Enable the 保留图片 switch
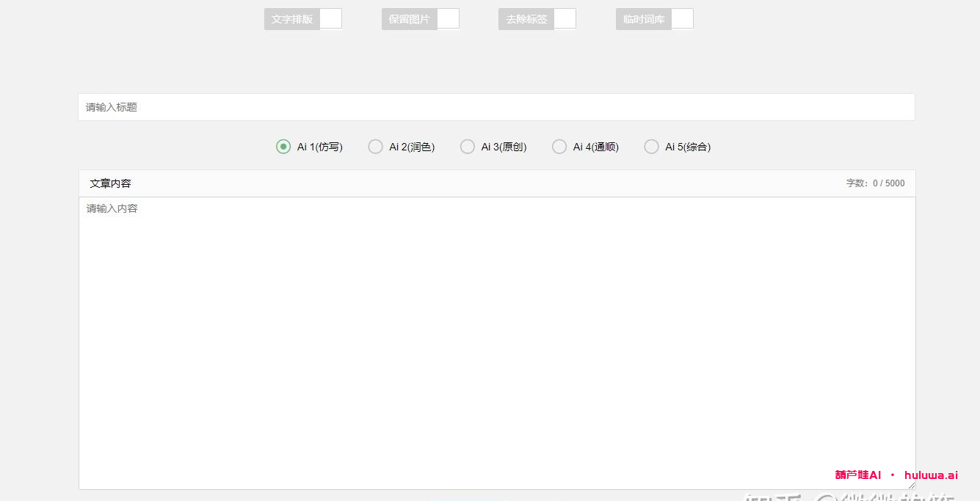Viewport: 980px width, 501px height. pos(448,19)
